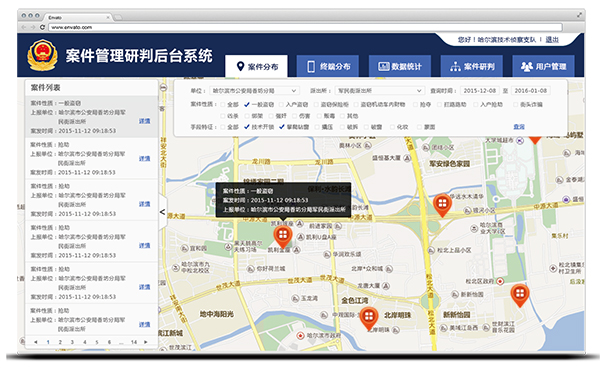Click the start date field 2015-12-08
This screenshot has width=600, height=373.
point(479,91)
